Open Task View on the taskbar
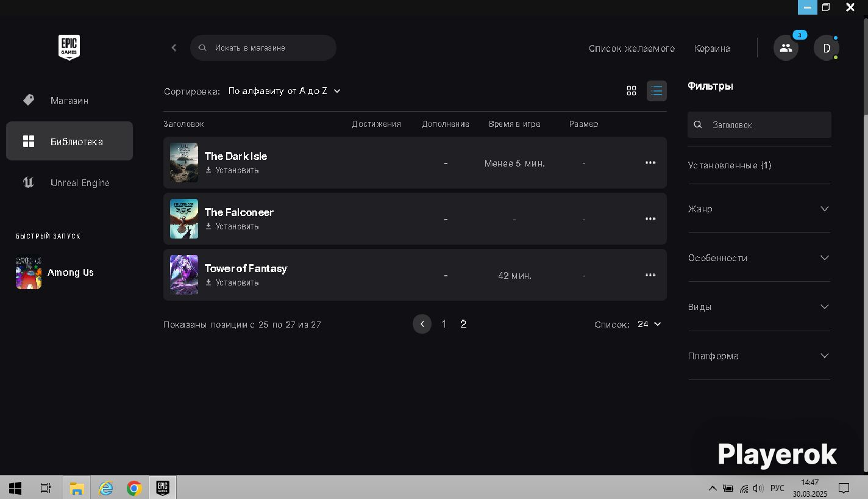868x499 pixels. click(x=46, y=488)
